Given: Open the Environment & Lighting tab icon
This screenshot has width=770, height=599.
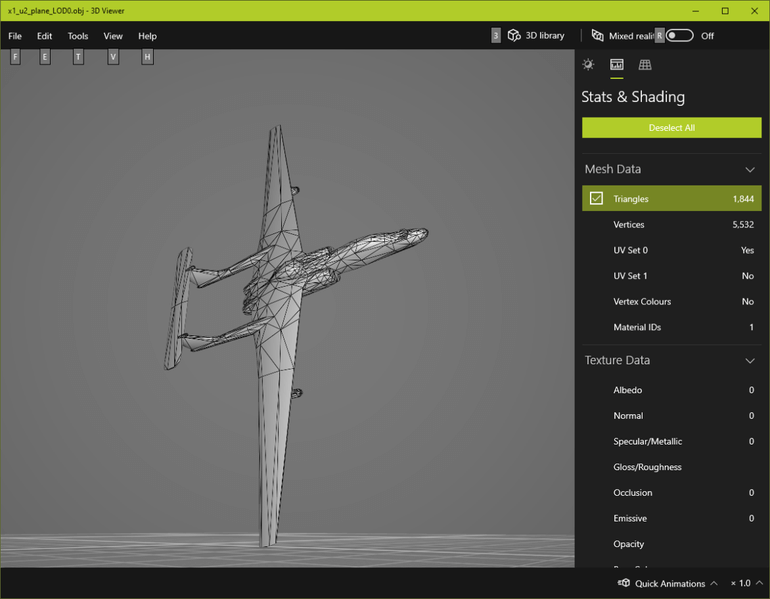Looking at the screenshot, I should click(x=588, y=64).
